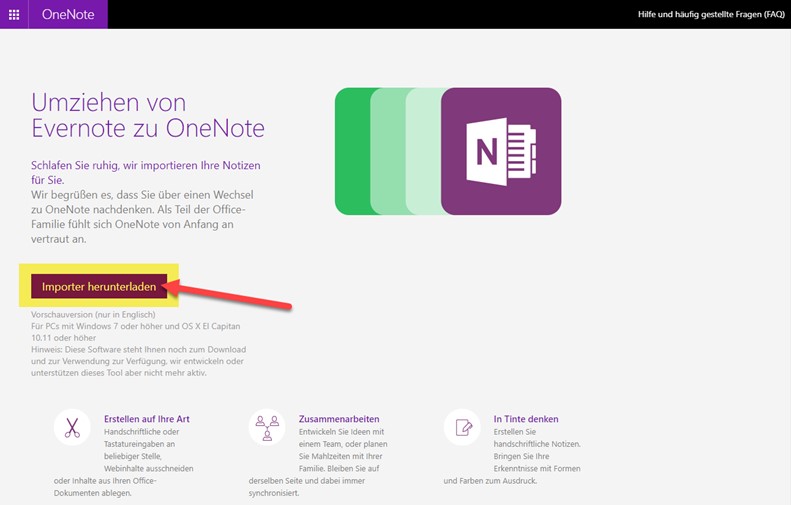Click the people icon for Zusammenarbeiten

(267, 427)
